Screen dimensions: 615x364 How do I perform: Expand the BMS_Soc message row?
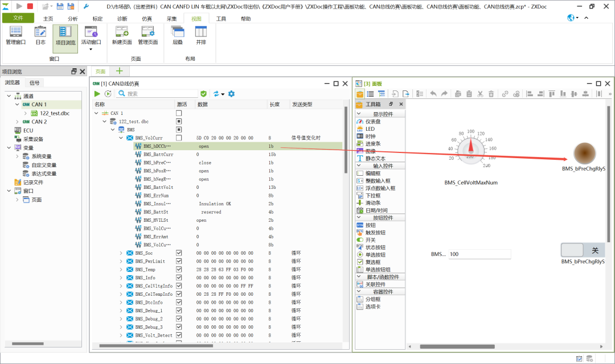coord(121,253)
